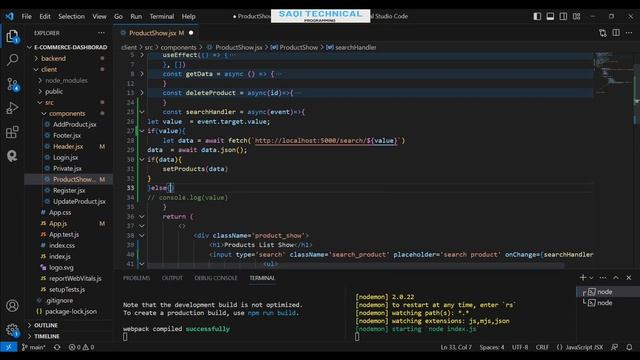Open errors and warnings count in status bar
This screenshot has height=360, width=640.
coord(81,347)
